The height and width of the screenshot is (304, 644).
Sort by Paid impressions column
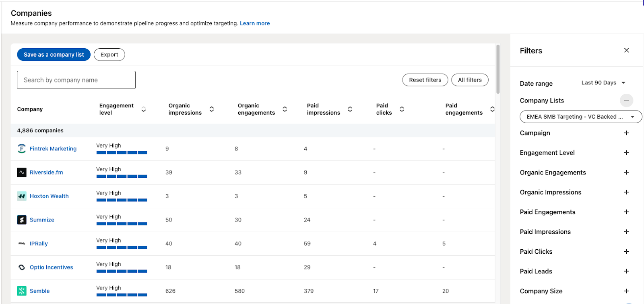coord(350,109)
